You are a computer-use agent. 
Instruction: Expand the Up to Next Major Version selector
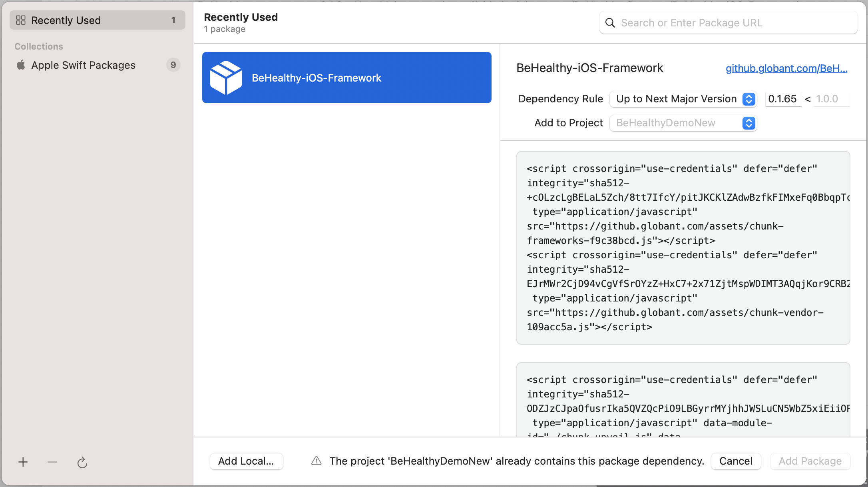748,99
